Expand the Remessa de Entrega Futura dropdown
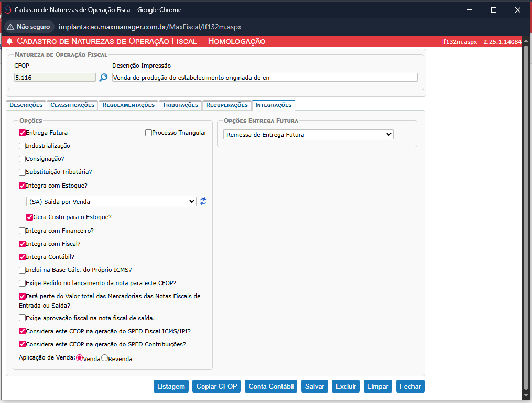 tap(308, 135)
